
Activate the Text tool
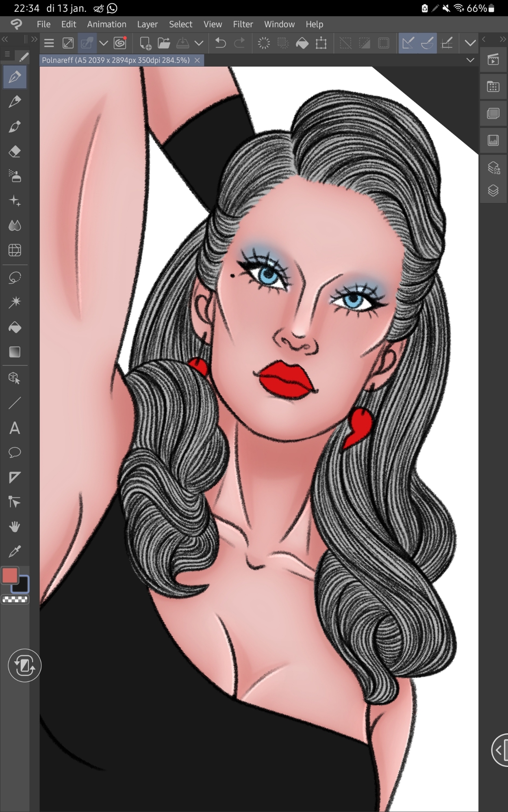coord(15,428)
